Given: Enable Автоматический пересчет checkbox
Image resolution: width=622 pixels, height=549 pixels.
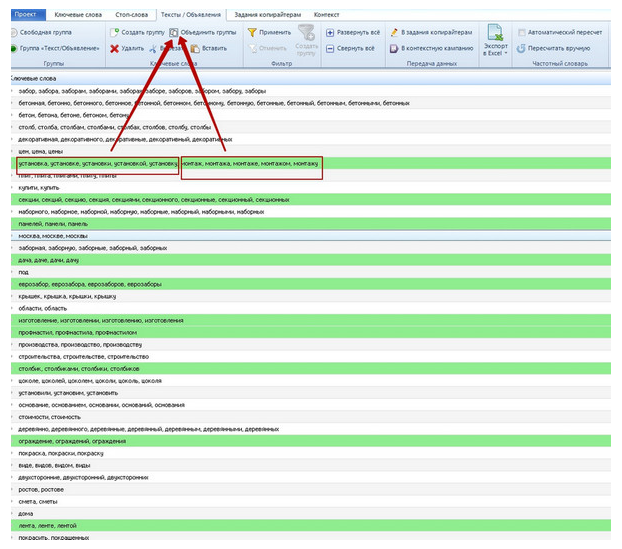Looking at the screenshot, I should (521, 33).
